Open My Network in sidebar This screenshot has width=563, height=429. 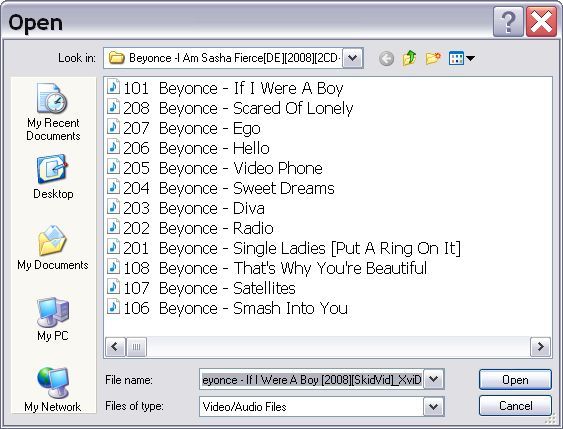pos(53,390)
